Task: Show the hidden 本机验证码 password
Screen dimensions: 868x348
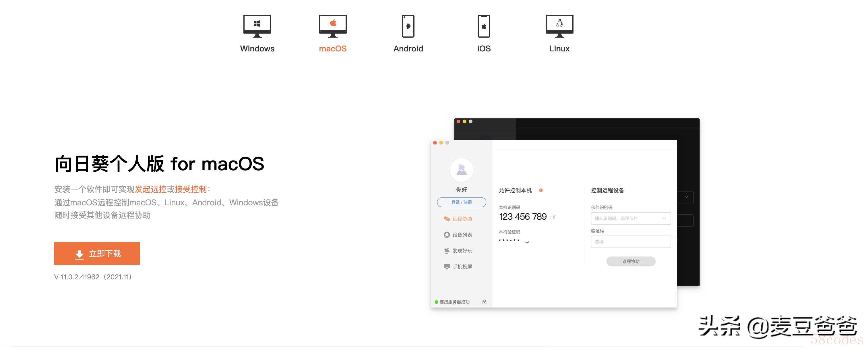Action: coord(527,242)
